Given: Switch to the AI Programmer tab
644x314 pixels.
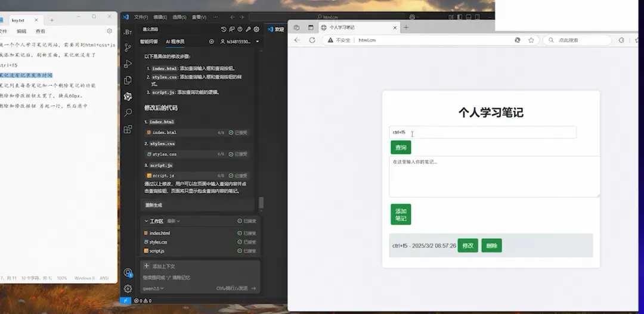Looking at the screenshot, I should click(175, 42).
